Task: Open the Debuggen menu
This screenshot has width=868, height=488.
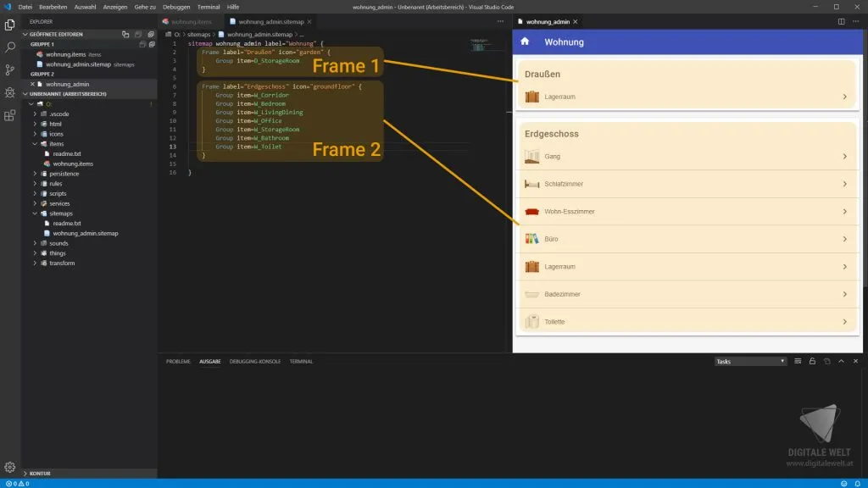Action: 176,7
